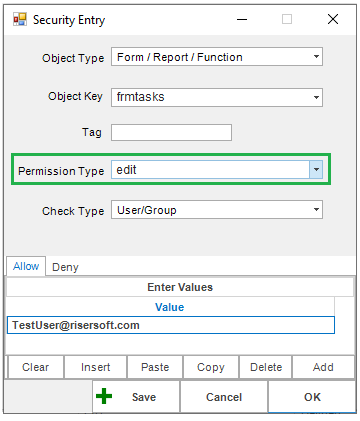Close the Security Entry dialog
Viewport: 360px width, 421px height.
(x=333, y=19)
